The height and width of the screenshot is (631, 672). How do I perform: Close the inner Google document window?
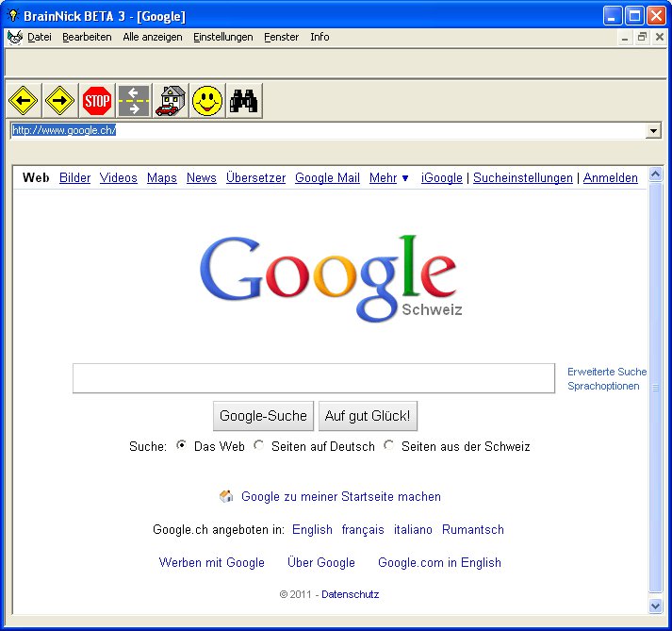click(x=660, y=38)
